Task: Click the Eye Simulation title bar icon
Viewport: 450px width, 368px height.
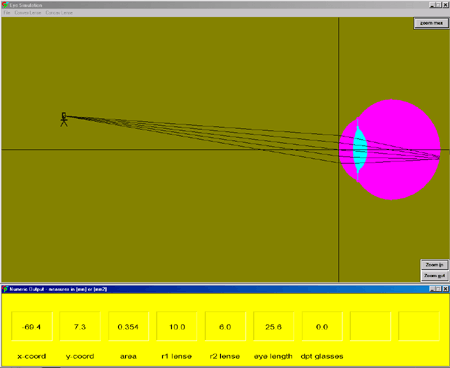Action: tap(5, 5)
